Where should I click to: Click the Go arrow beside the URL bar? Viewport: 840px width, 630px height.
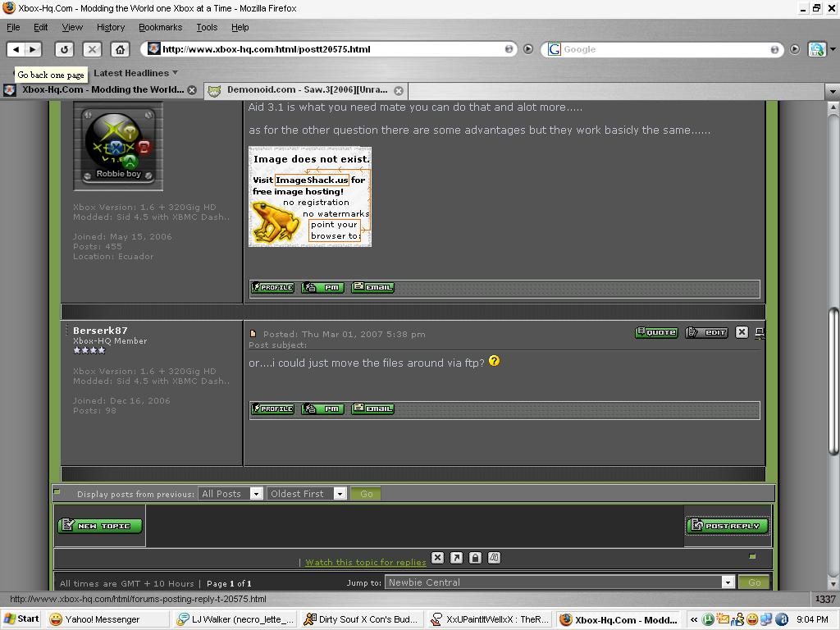(528, 49)
